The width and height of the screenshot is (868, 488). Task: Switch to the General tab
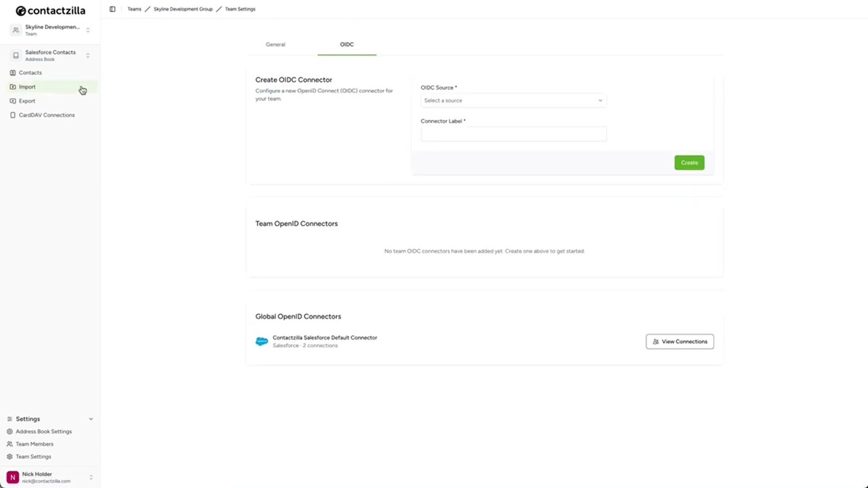pos(276,44)
